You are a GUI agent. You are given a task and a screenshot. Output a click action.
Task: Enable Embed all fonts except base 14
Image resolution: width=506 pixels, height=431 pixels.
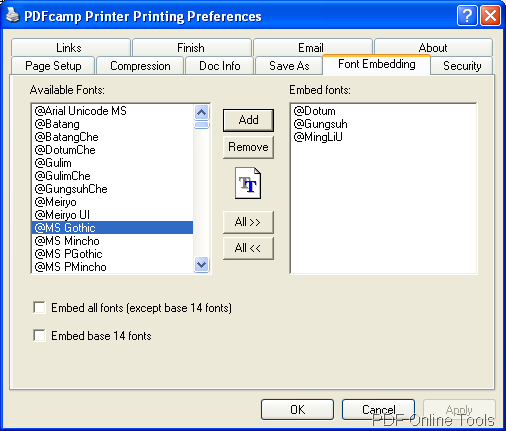(x=39, y=307)
